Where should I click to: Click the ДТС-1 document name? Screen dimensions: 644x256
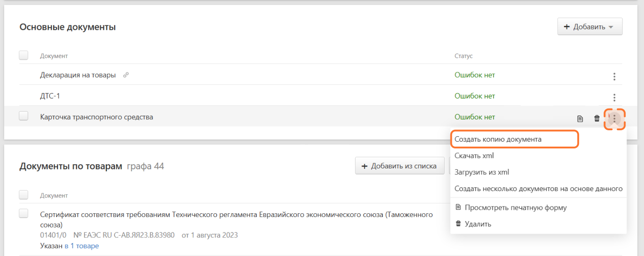click(50, 96)
